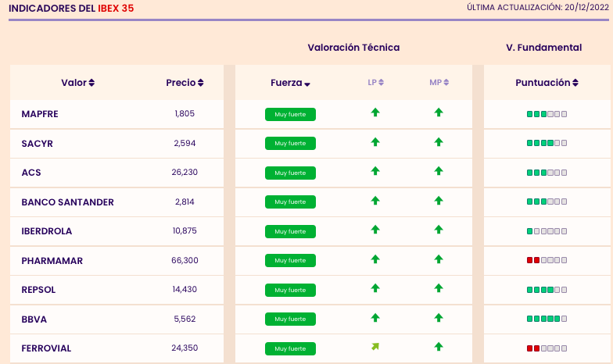Viewport: 613px width, 364px height.
Task: Click IBERDROLA's LP up arrow
Action: pyautogui.click(x=375, y=230)
